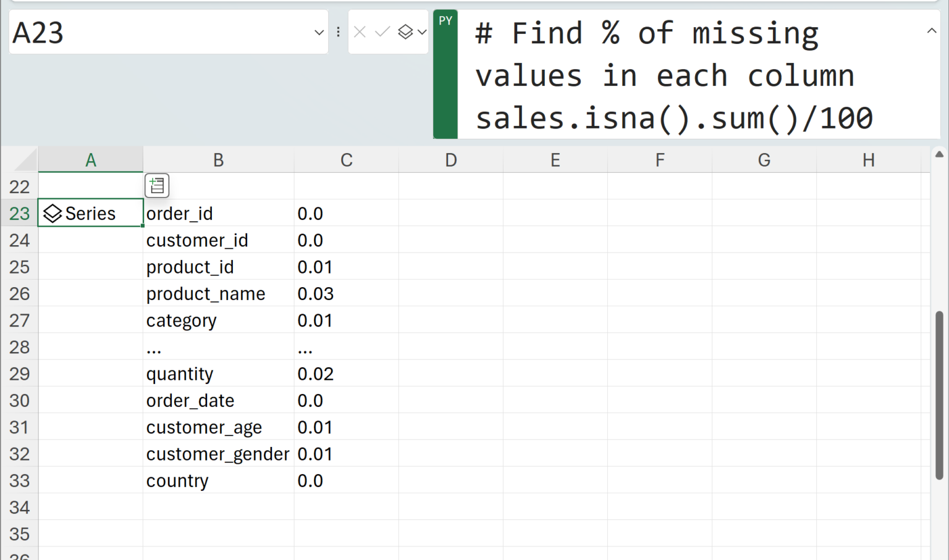949x560 pixels.
Task: Select row 28 header
Action: pos(19,347)
